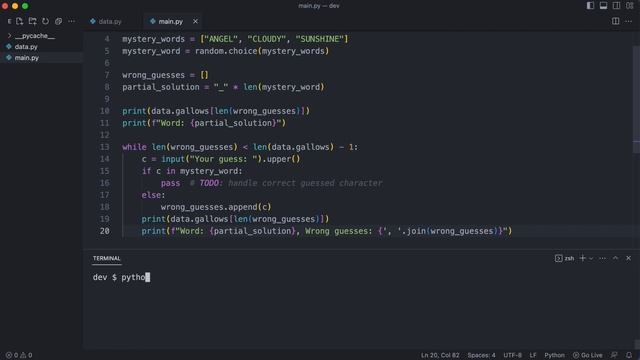Image resolution: width=640 pixels, height=360 pixels.
Task: Close the main.py tab
Action: [195, 21]
